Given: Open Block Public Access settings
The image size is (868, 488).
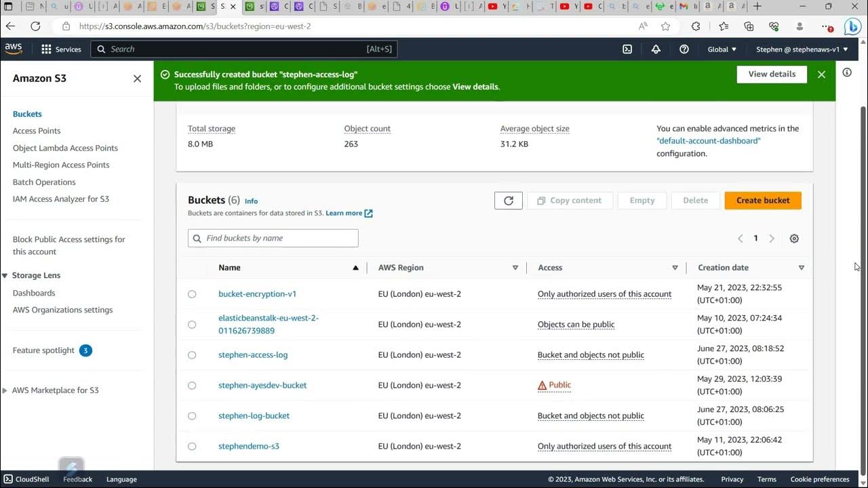Looking at the screenshot, I should point(69,245).
